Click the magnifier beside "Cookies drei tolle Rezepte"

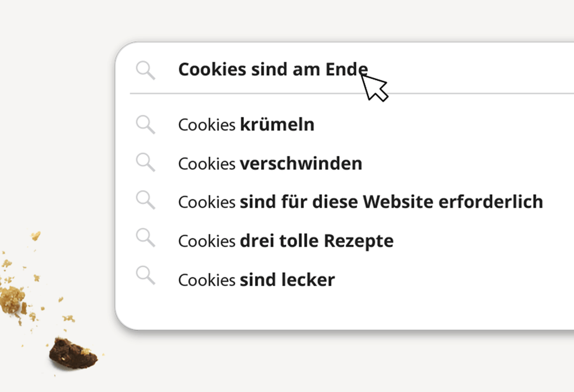[145, 237]
